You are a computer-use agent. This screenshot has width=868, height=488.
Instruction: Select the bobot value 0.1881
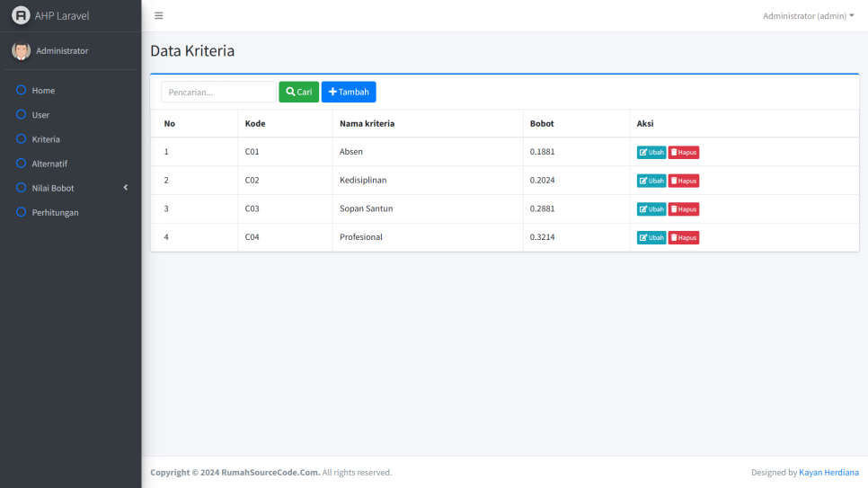click(x=542, y=152)
